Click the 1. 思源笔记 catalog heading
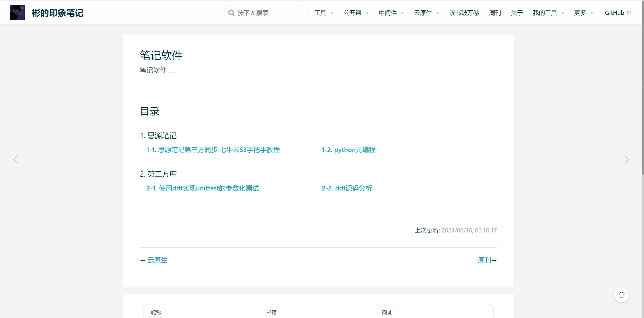The width and height of the screenshot is (644, 318). click(158, 136)
